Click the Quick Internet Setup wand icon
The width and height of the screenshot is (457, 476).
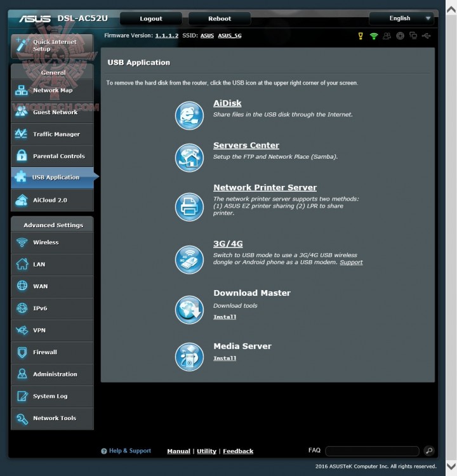pyautogui.click(x=22, y=44)
